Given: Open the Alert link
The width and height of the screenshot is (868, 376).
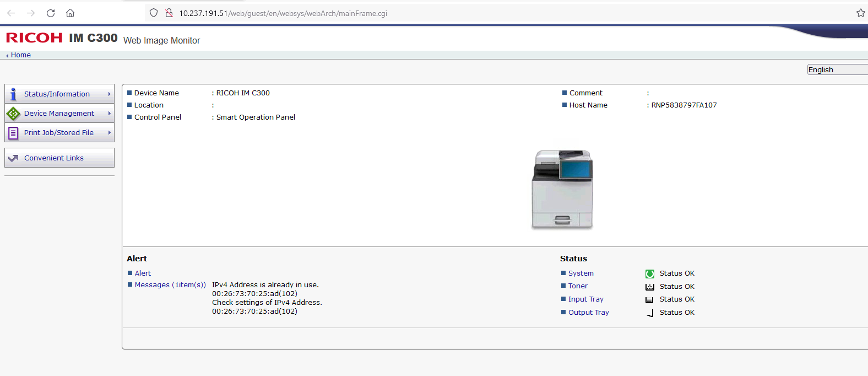Looking at the screenshot, I should pyautogui.click(x=143, y=273).
